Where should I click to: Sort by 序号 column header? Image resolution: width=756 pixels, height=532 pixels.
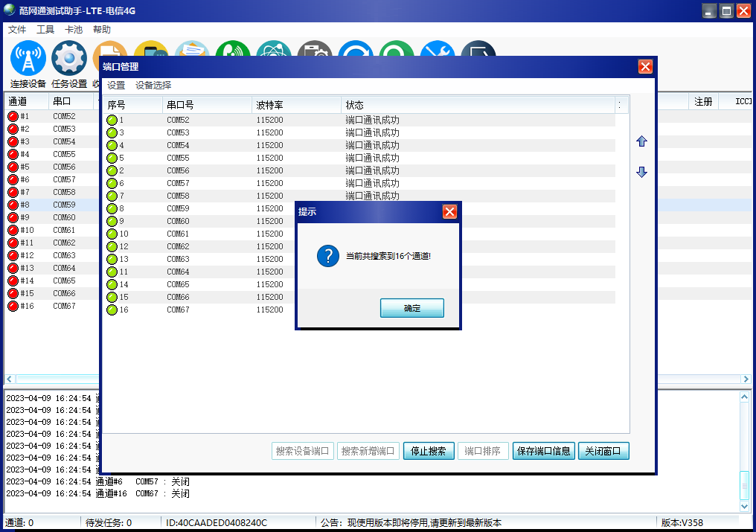tap(132, 105)
